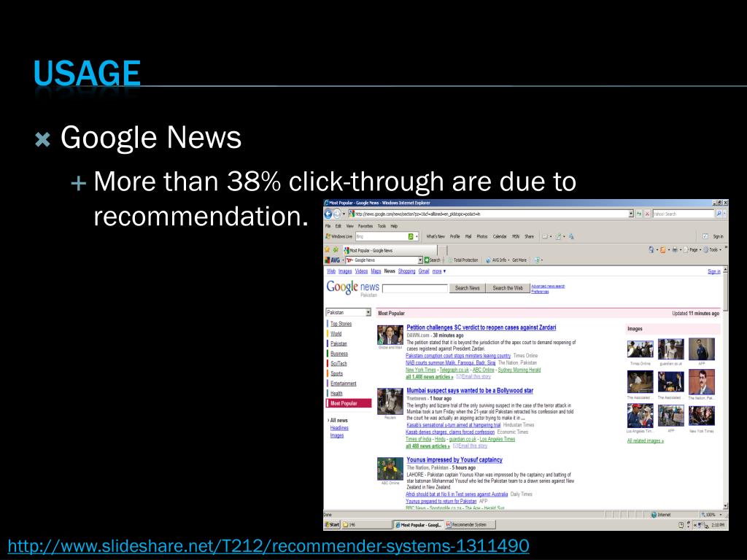747x560 pixels.
Task: Click the page vertical scrollbar down arrow
Action: point(726,506)
